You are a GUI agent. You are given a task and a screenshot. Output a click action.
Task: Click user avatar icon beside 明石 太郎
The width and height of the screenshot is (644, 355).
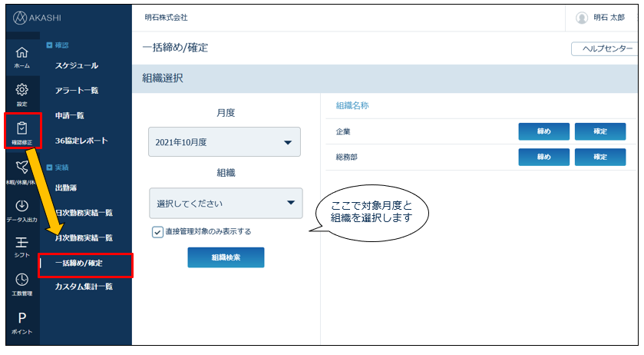[582, 18]
